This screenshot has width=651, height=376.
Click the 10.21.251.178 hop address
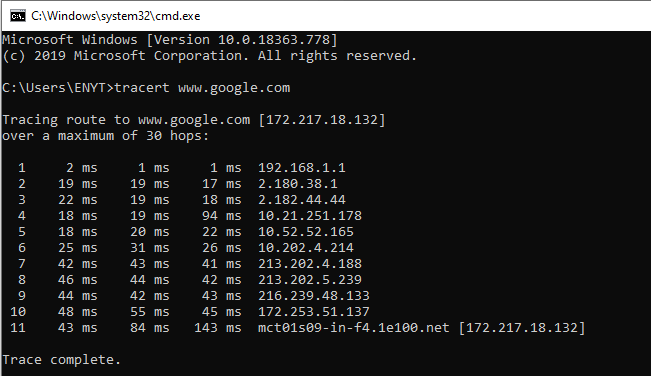coord(310,216)
